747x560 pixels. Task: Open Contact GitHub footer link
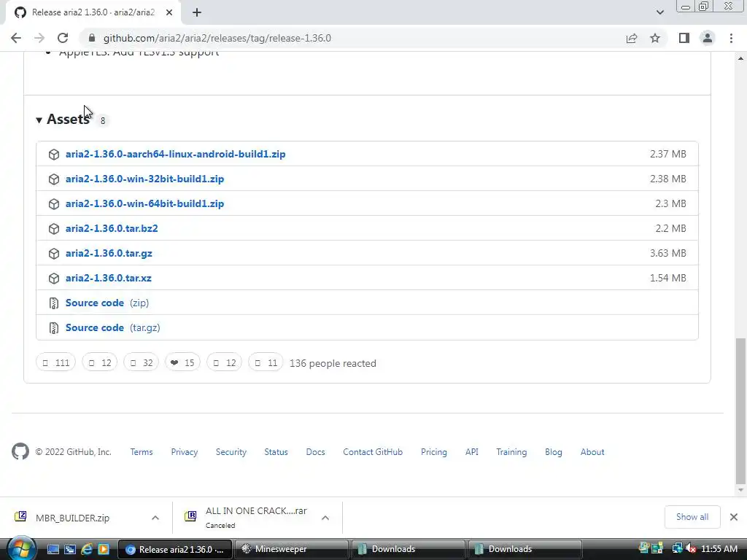click(x=373, y=452)
